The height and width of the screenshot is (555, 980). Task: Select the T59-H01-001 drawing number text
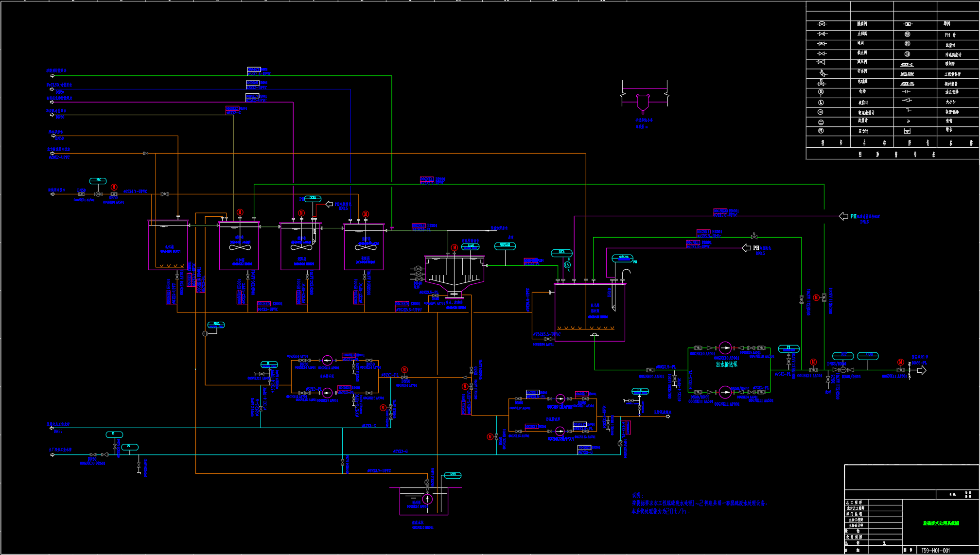tap(935, 550)
